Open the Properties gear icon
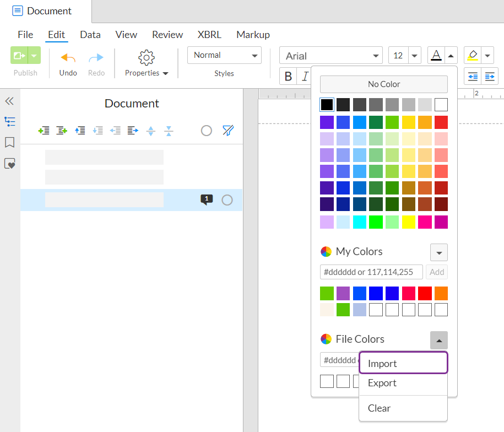 point(147,57)
